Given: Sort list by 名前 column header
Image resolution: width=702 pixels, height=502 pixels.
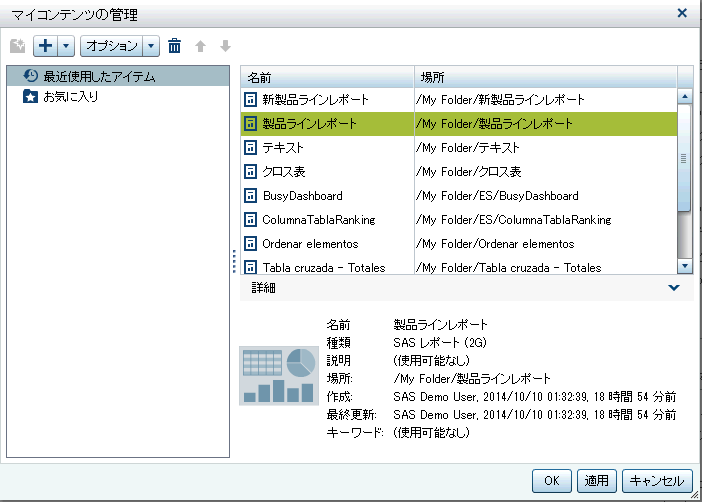Looking at the screenshot, I should point(327,76).
